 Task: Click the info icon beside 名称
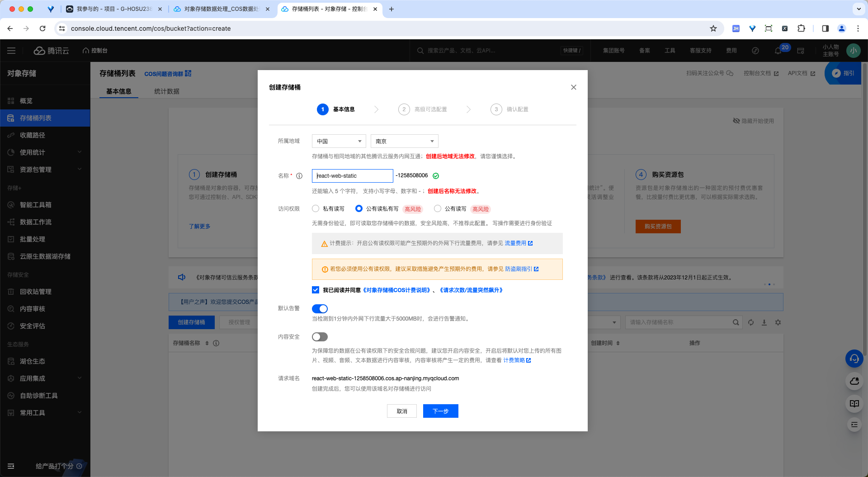(299, 176)
